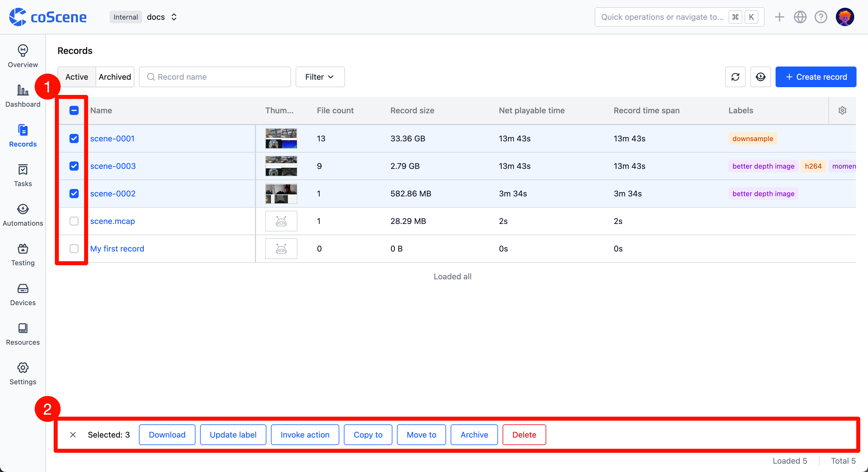This screenshot has height=472, width=868.
Task: Open the Testing sidebar section
Action: pos(23,255)
